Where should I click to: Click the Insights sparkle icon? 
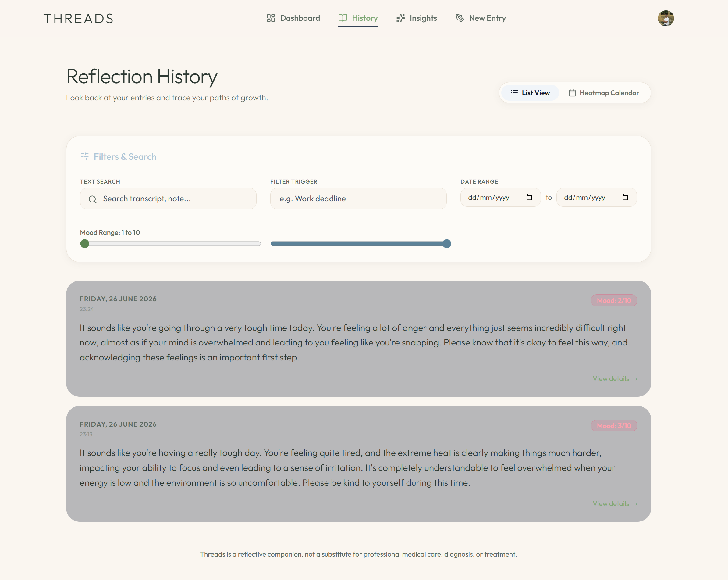point(400,18)
